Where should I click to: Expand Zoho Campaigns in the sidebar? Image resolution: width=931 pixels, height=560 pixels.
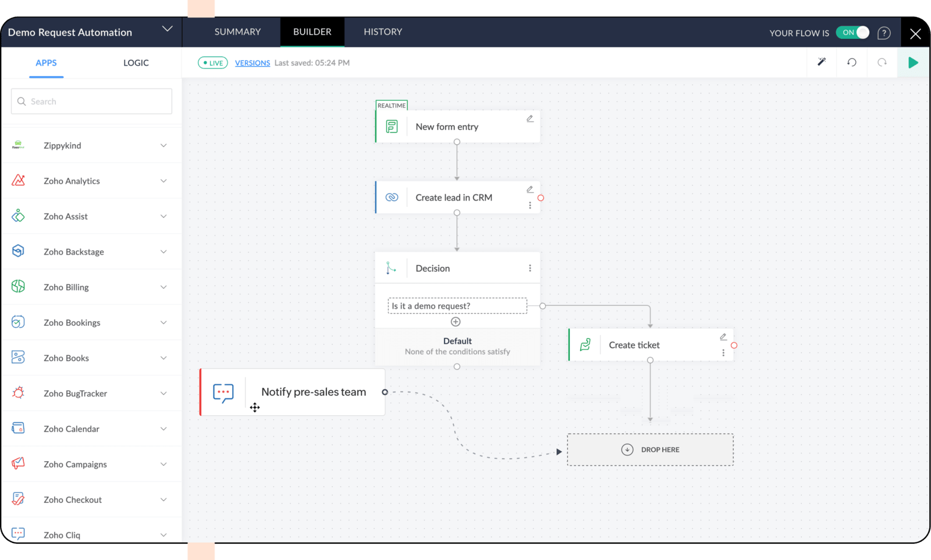coord(164,464)
